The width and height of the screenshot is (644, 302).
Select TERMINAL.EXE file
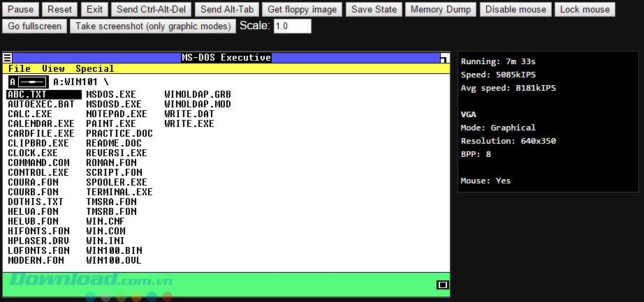click(119, 192)
